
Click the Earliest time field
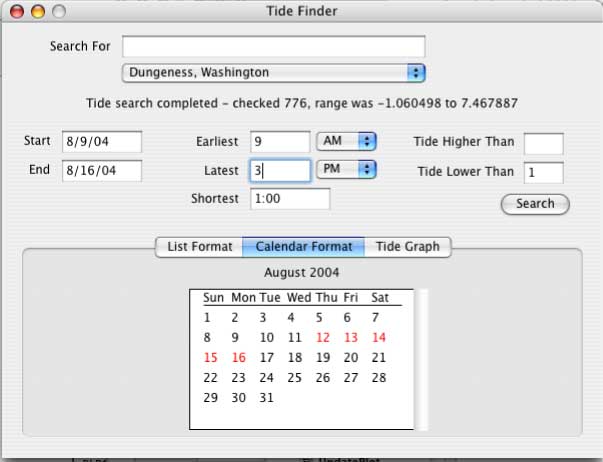tap(280, 142)
